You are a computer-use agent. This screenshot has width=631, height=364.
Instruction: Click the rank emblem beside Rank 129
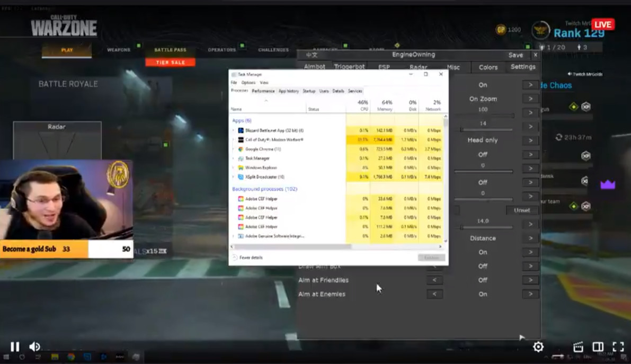(540, 30)
